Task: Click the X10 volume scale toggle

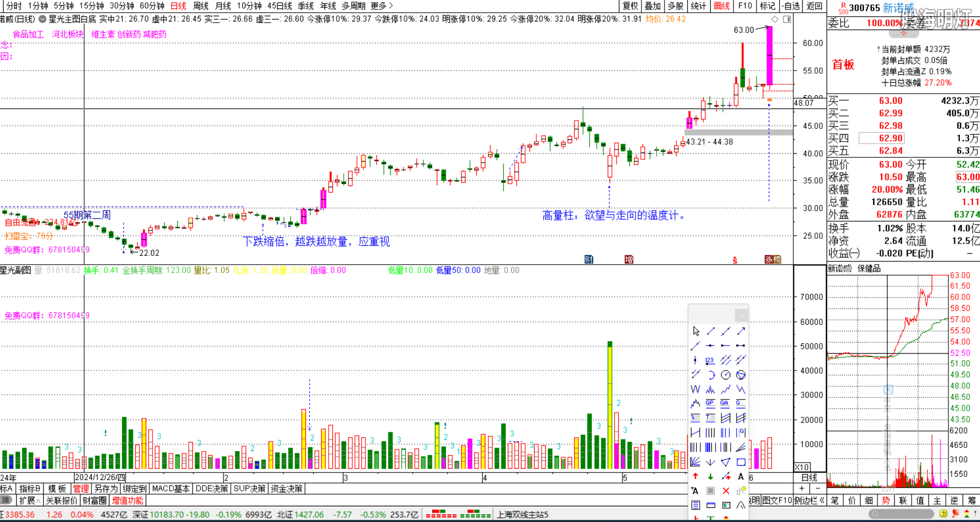Action: [x=802, y=467]
